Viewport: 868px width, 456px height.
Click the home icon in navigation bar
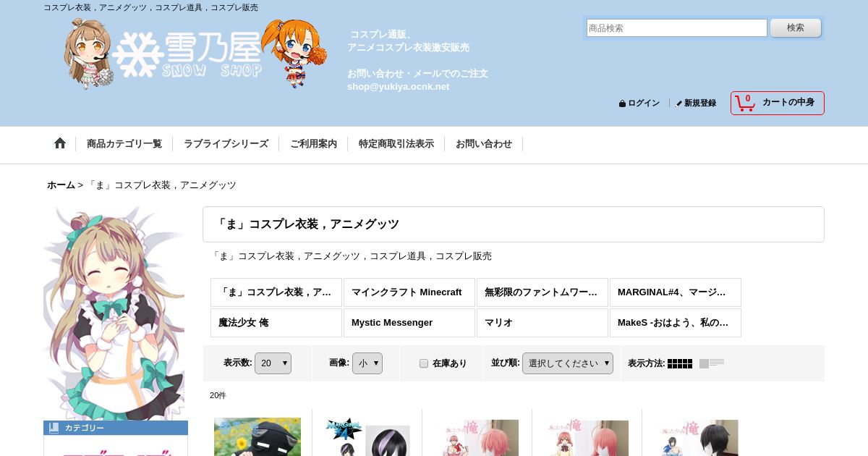pyautogui.click(x=60, y=143)
